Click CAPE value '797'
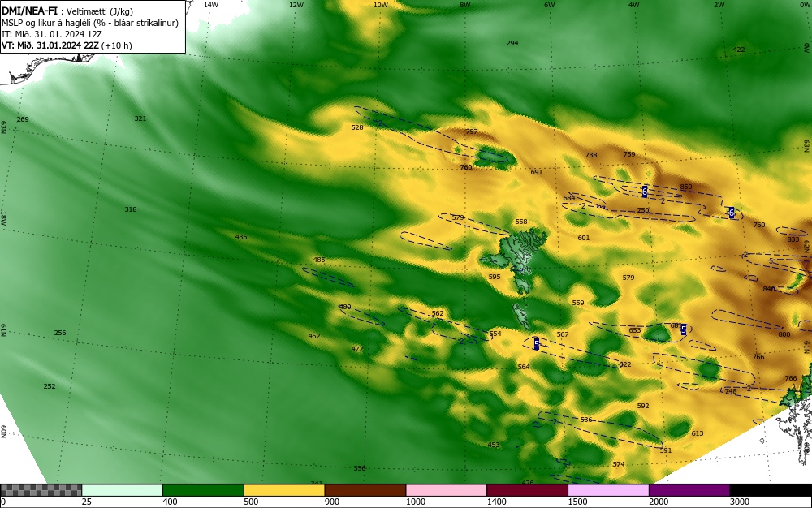 coord(471,132)
